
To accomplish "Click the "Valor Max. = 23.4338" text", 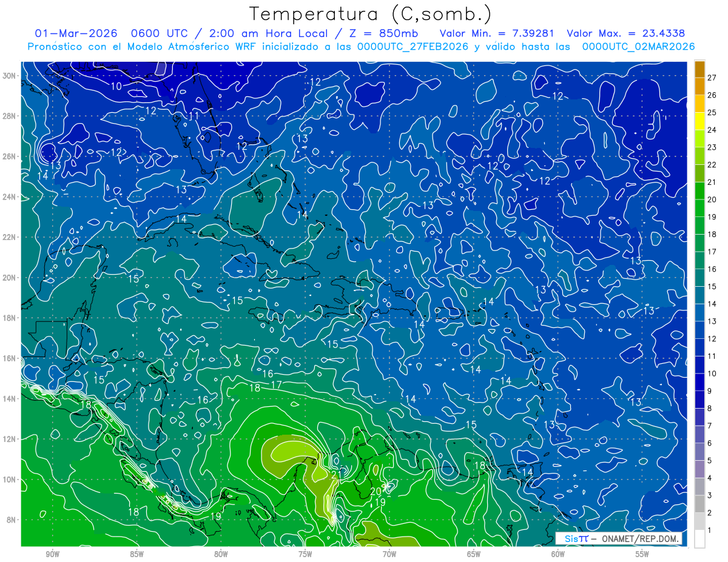I will pos(627,33).
